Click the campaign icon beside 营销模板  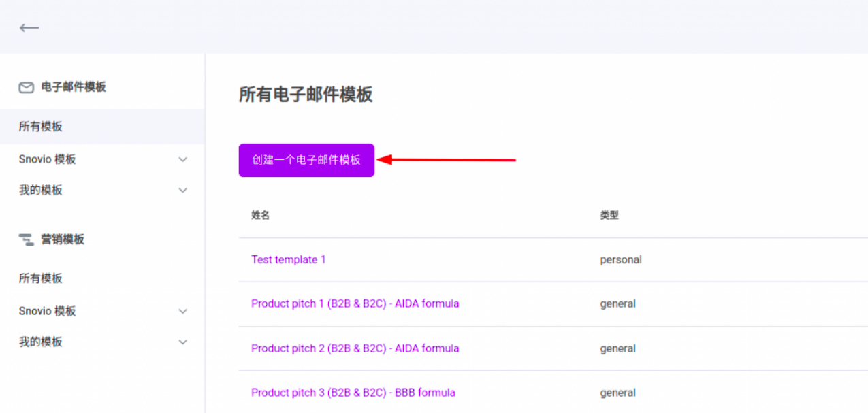coord(27,239)
